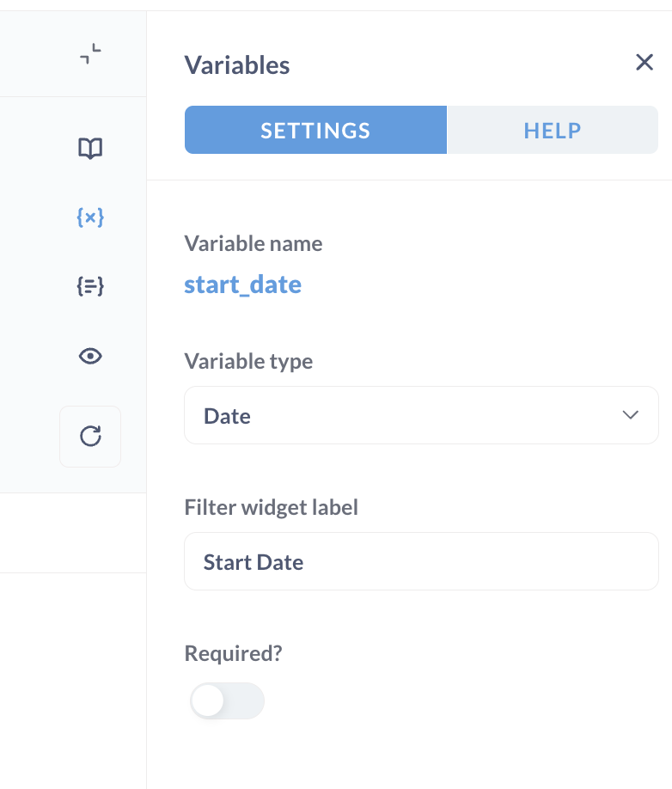Preview the query with eye icon
This screenshot has height=789, width=672.
click(x=90, y=357)
